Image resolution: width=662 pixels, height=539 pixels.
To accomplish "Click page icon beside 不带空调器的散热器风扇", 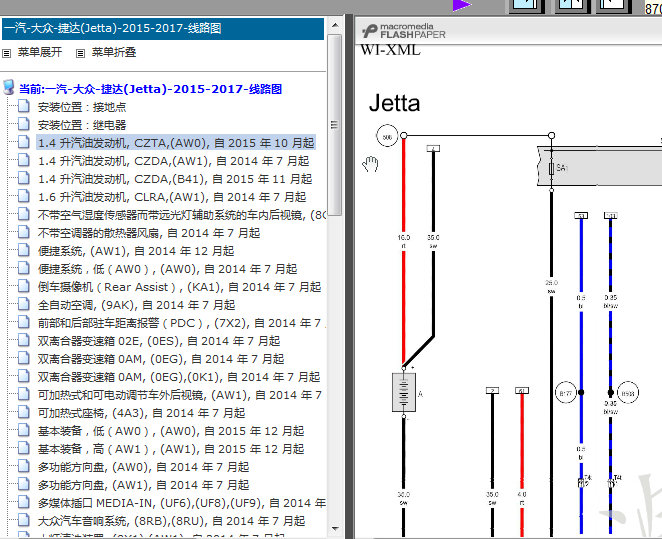I will (x=24, y=233).
